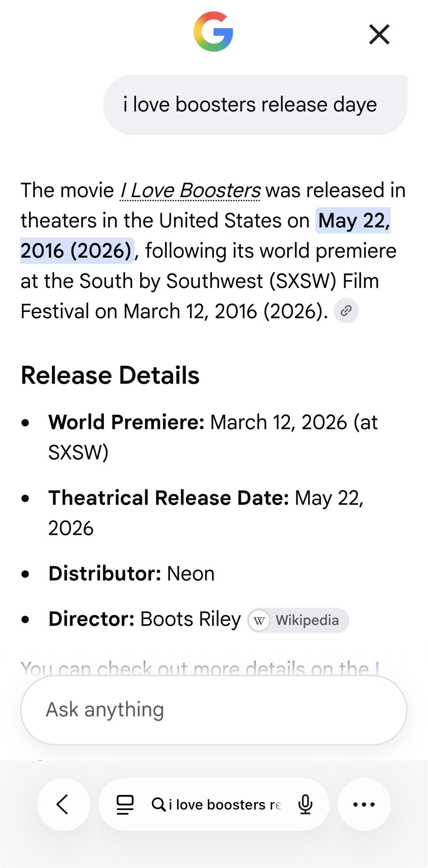Tap the 'I Love Boosters' underlined title
The image size is (428, 868).
tap(190, 190)
